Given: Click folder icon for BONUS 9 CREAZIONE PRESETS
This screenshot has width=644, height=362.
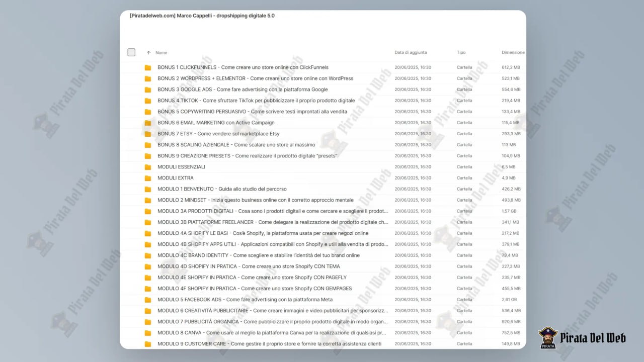Looking at the screenshot, I should (x=148, y=156).
